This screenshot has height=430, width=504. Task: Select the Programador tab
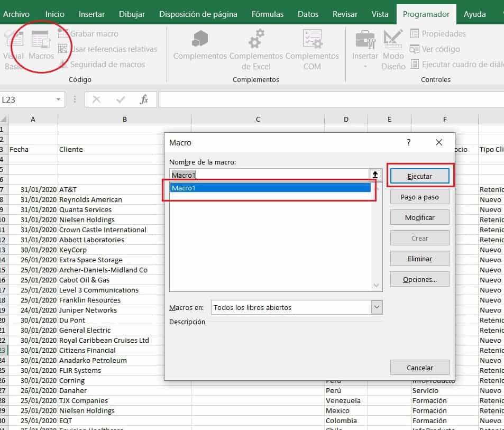tap(426, 14)
